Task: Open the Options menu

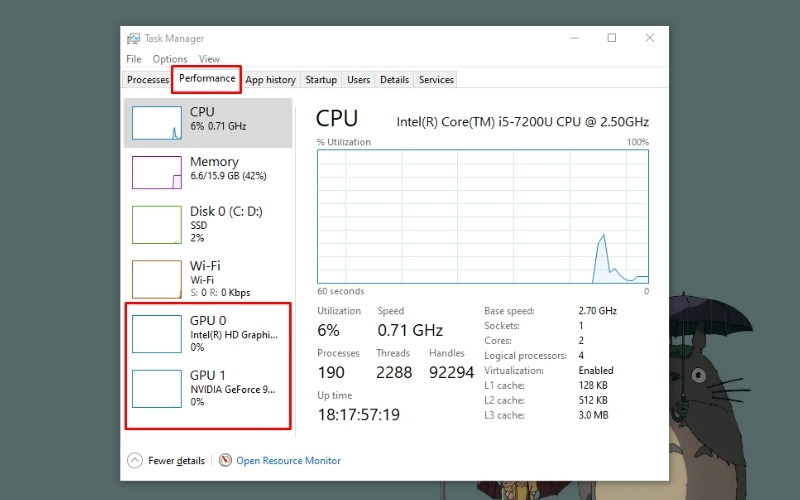Action: pos(170,59)
